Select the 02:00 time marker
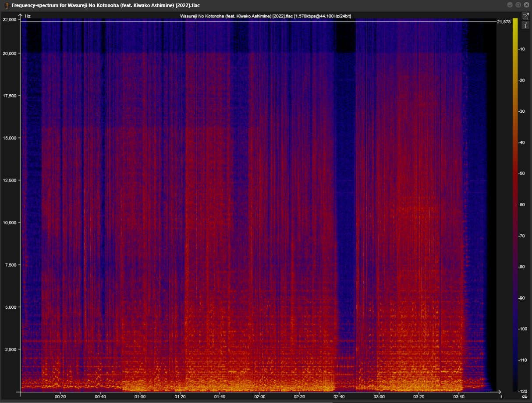This screenshot has height=403, width=532. click(x=259, y=396)
